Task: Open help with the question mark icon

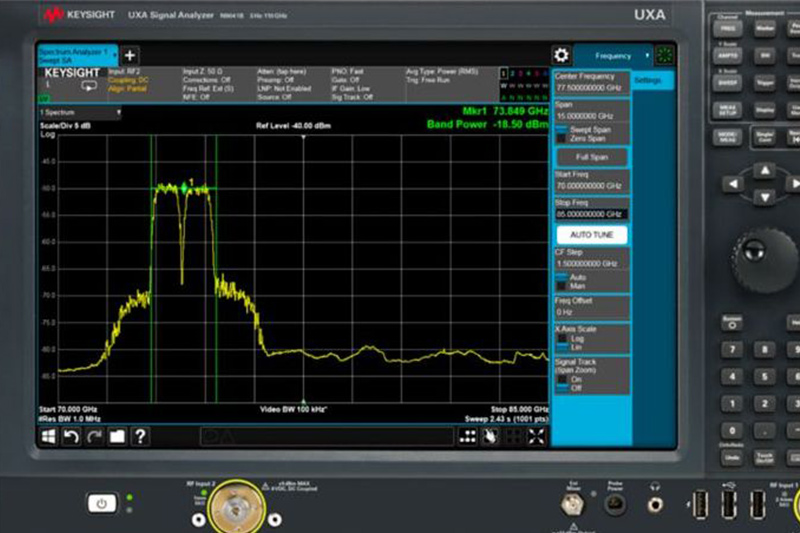Action: point(141,436)
